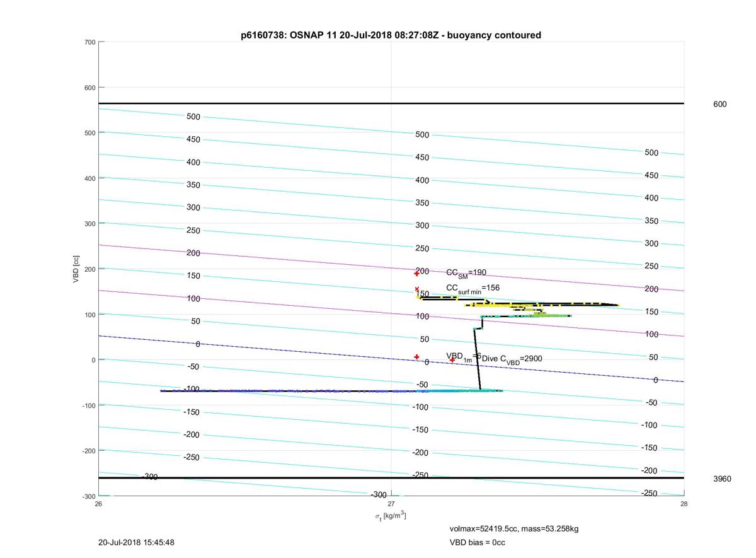
Task: Click the 'CC SM=190' annotation text
Action: pos(466,273)
